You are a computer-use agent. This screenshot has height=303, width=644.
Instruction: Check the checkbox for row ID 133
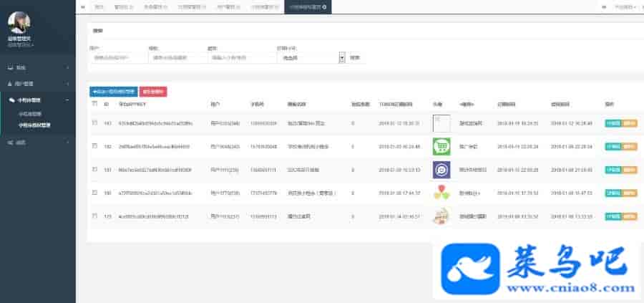tap(94, 123)
